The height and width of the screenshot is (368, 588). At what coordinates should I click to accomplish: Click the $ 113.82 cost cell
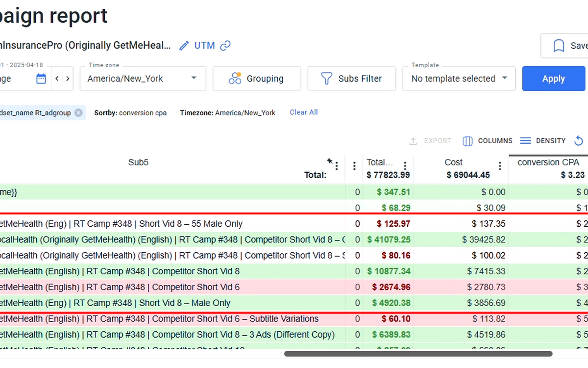pos(489,319)
